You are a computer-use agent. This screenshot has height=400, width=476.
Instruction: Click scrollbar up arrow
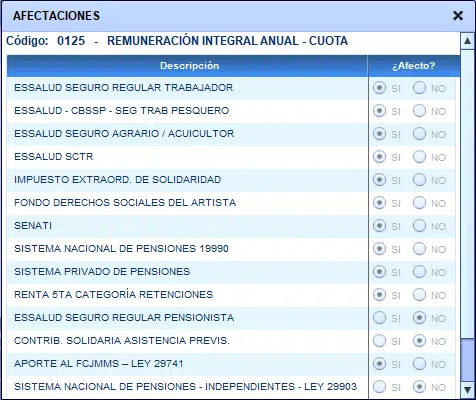(467, 41)
